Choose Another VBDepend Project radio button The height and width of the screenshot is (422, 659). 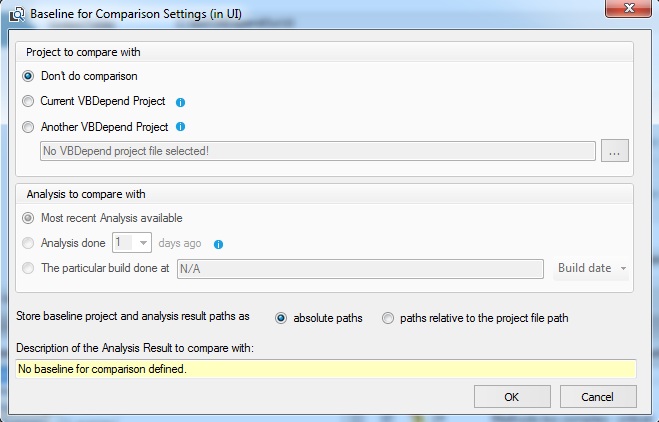[28, 128]
